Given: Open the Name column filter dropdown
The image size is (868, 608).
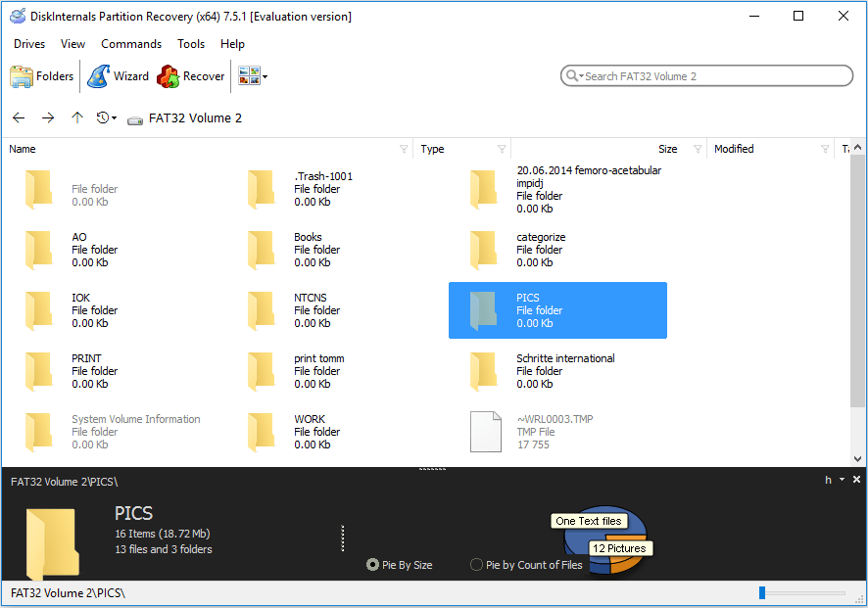Looking at the screenshot, I should click(x=404, y=150).
